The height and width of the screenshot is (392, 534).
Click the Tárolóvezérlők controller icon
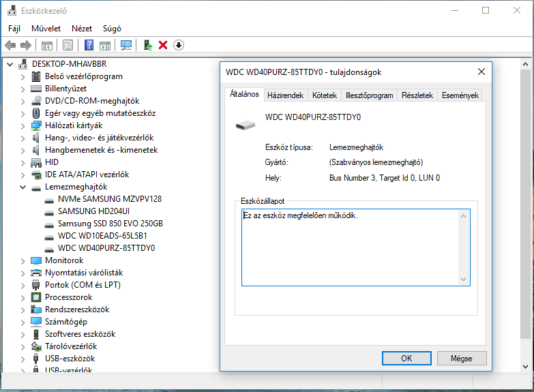pos(36,346)
